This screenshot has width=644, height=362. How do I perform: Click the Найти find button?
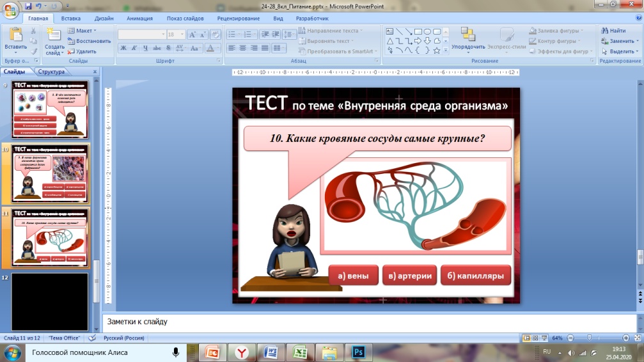[x=613, y=31]
